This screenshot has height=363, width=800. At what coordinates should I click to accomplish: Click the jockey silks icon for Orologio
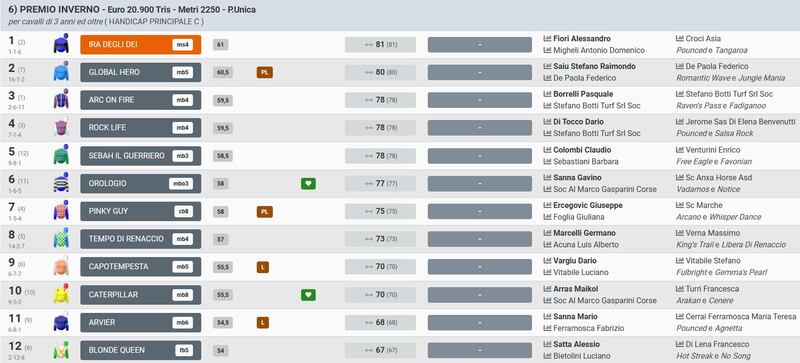click(61, 183)
